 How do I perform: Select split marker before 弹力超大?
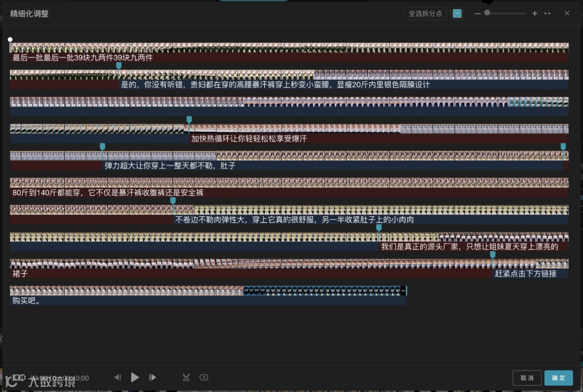pyautogui.click(x=103, y=146)
